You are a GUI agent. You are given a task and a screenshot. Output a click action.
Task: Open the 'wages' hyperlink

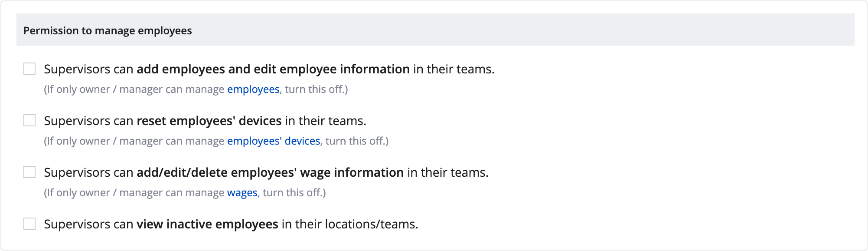(242, 193)
